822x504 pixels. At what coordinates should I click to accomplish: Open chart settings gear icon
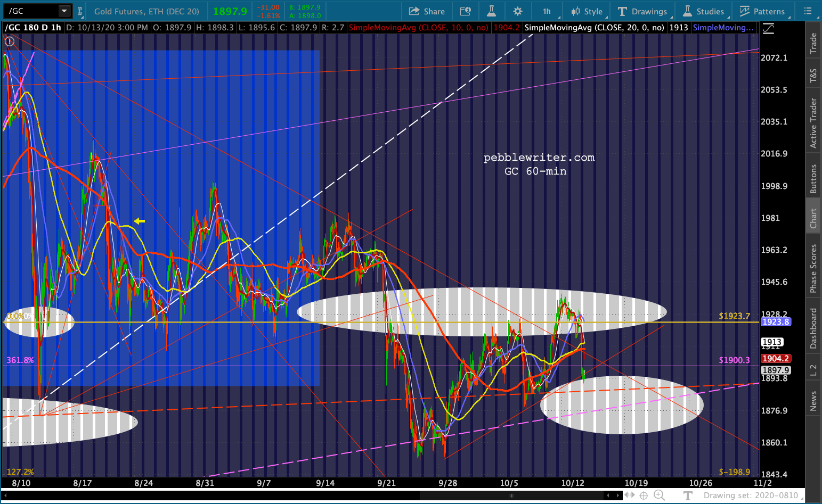click(x=517, y=11)
